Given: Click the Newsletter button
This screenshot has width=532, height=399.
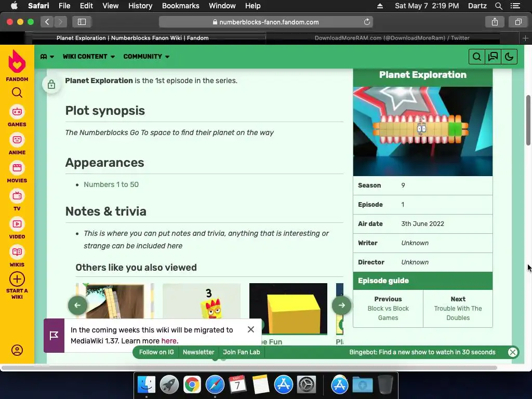Looking at the screenshot, I should [x=198, y=352].
